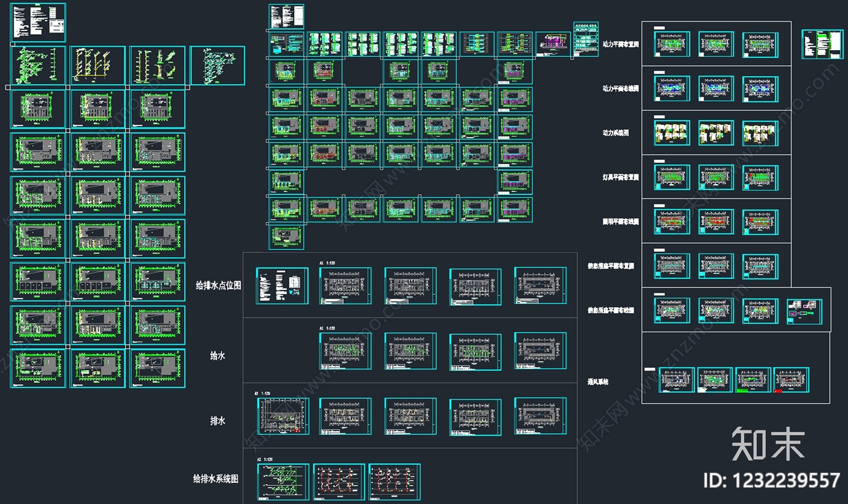The height and width of the screenshot is (504, 848).
Task: Select the last sheet in the 照明平面布线图 row
Action: point(760,222)
